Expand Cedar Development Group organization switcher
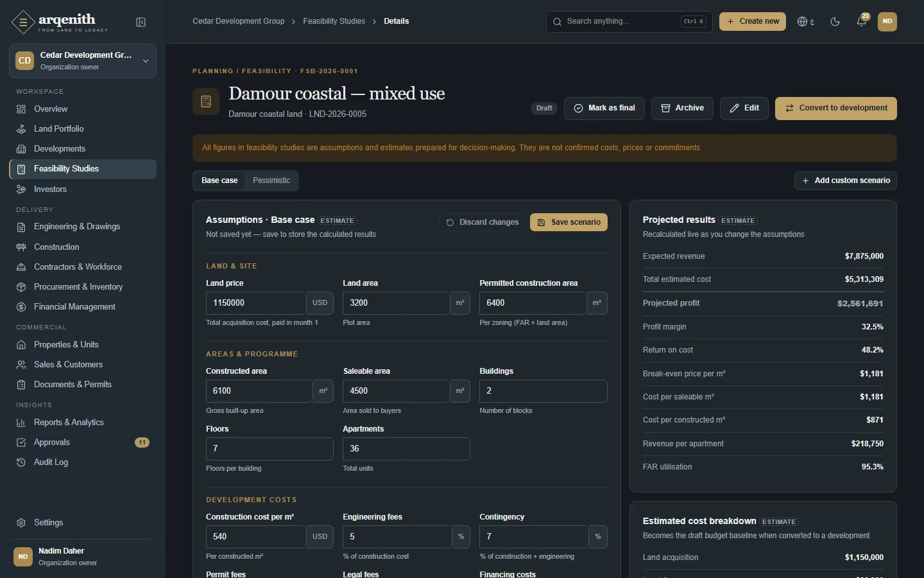 [83, 61]
